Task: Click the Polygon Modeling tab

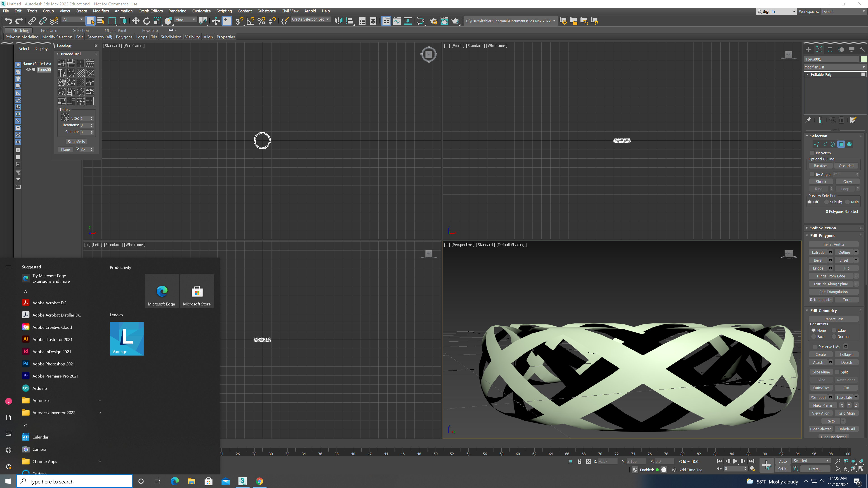Action: (21, 37)
